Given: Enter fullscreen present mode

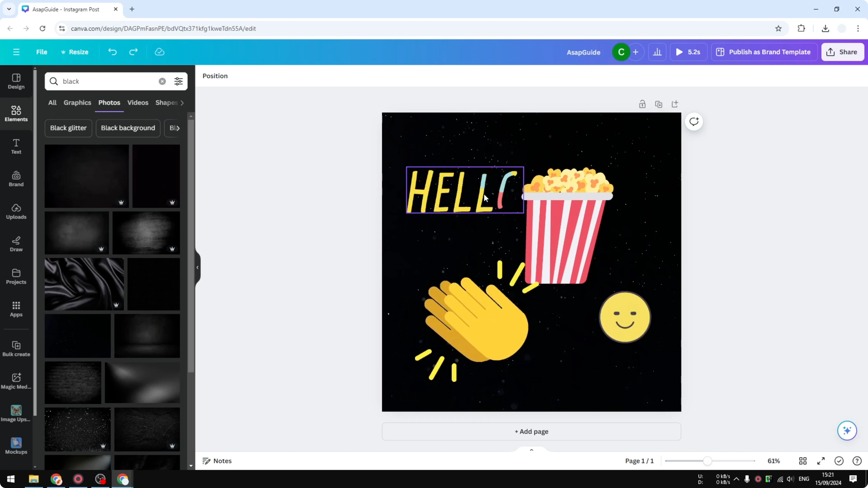Looking at the screenshot, I should [x=821, y=461].
